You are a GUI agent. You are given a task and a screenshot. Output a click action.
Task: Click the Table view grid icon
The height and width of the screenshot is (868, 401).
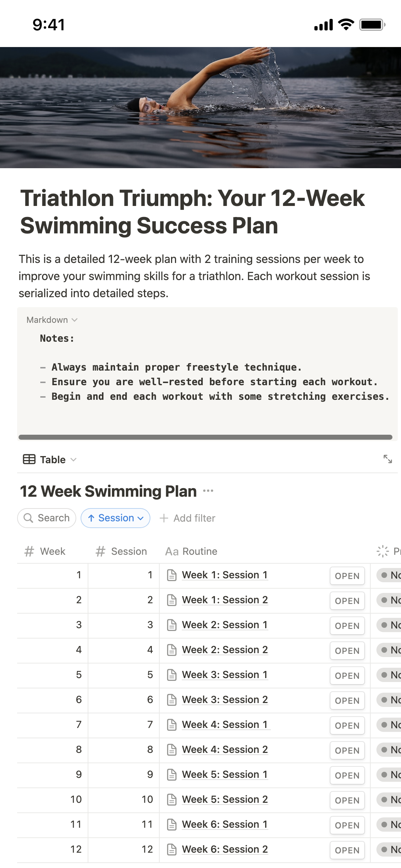pyautogui.click(x=29, y=459)
